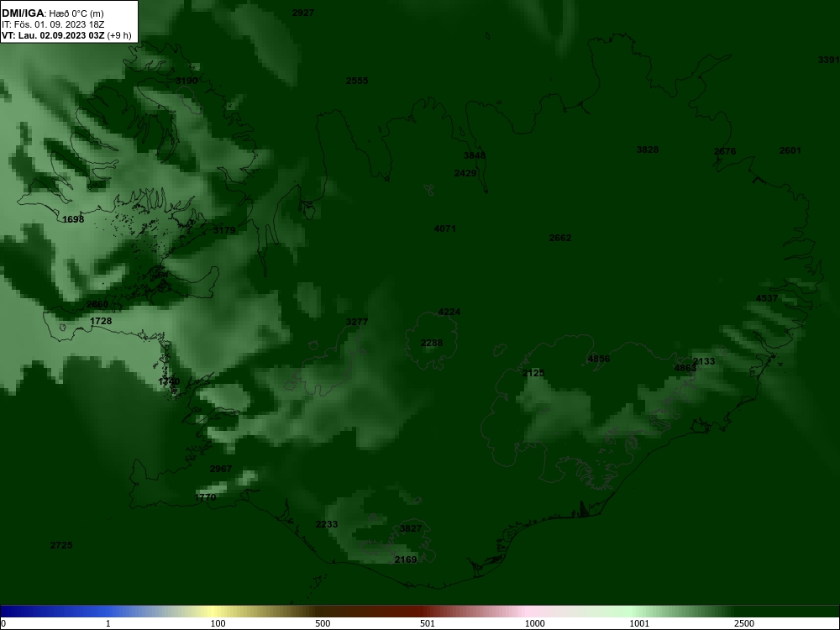Click the legend tick value 100

218,623
